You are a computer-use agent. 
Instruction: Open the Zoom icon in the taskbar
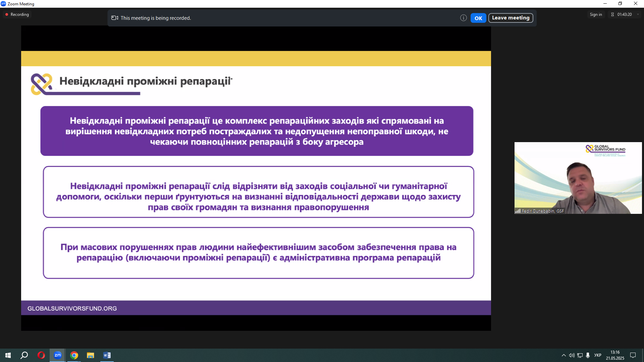[57, 355]
